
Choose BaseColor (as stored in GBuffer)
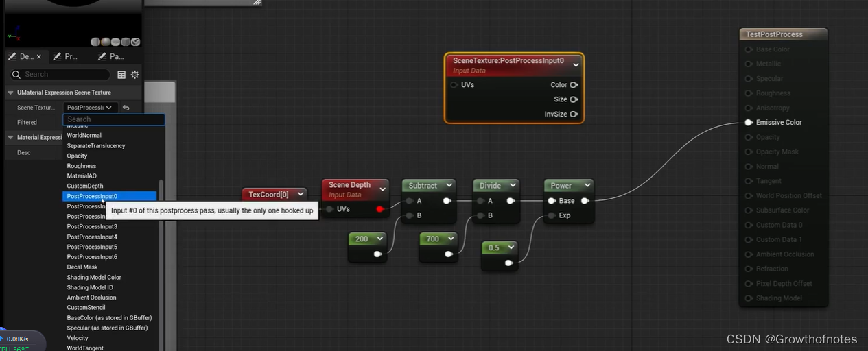click(x=110, y=318)
